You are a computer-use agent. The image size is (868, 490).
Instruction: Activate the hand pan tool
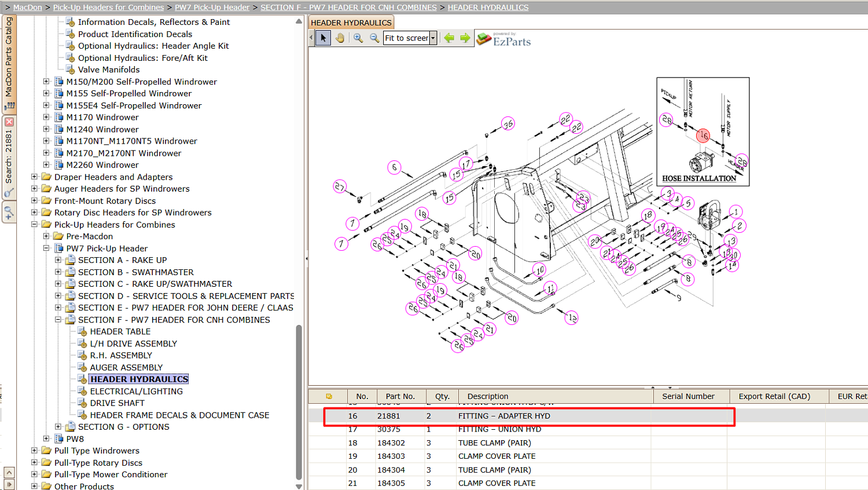pyautogui.click(x=340, y=38)
